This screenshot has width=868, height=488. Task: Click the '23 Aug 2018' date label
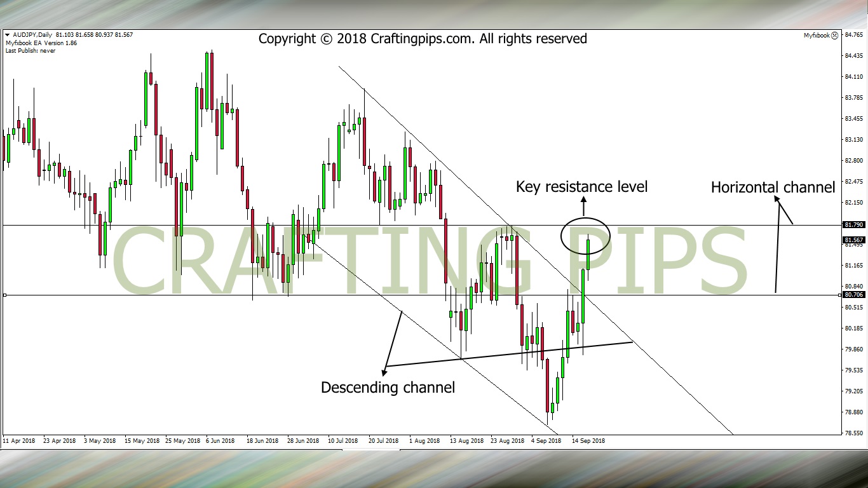click(x=506, y=440)
